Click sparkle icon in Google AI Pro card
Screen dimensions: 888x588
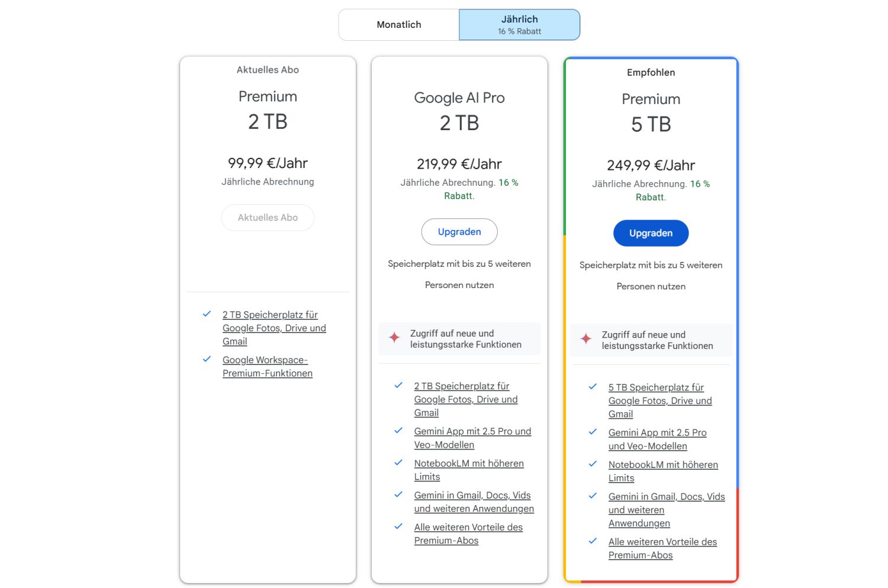coord(394,338)
